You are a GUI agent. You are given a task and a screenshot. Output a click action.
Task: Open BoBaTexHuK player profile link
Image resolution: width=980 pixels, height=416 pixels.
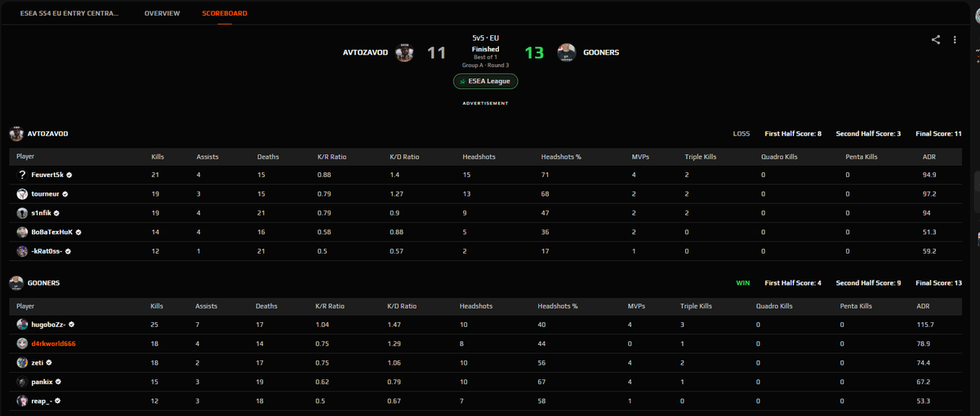(x=51, y=232)
